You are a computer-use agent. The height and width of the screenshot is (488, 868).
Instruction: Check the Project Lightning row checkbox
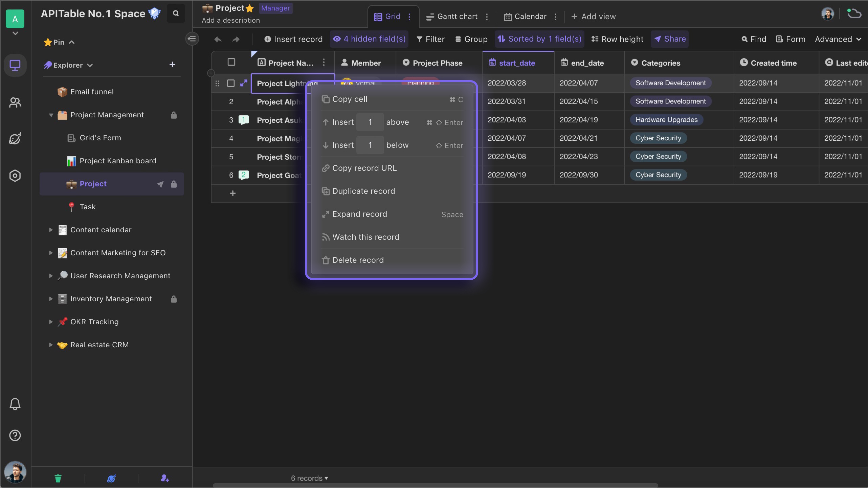click(231, 83)
